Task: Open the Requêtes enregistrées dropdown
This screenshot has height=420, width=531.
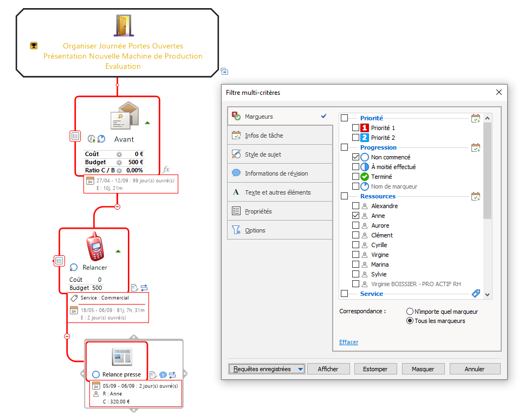Action: click(x=267, y=369)
